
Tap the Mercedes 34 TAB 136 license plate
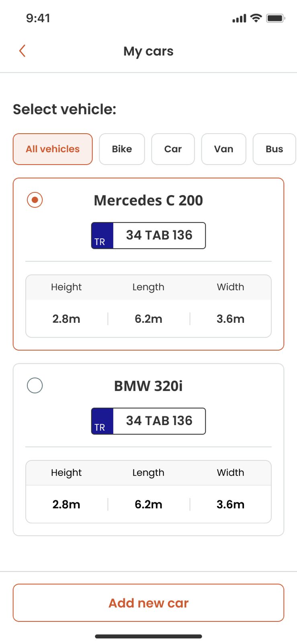pos(159,235)
